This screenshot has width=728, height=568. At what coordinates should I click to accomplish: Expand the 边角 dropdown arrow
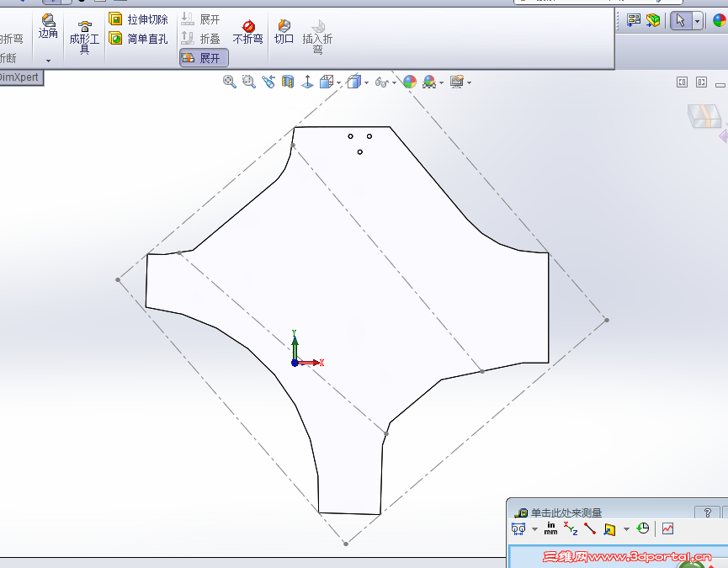(x=48, y=61)
